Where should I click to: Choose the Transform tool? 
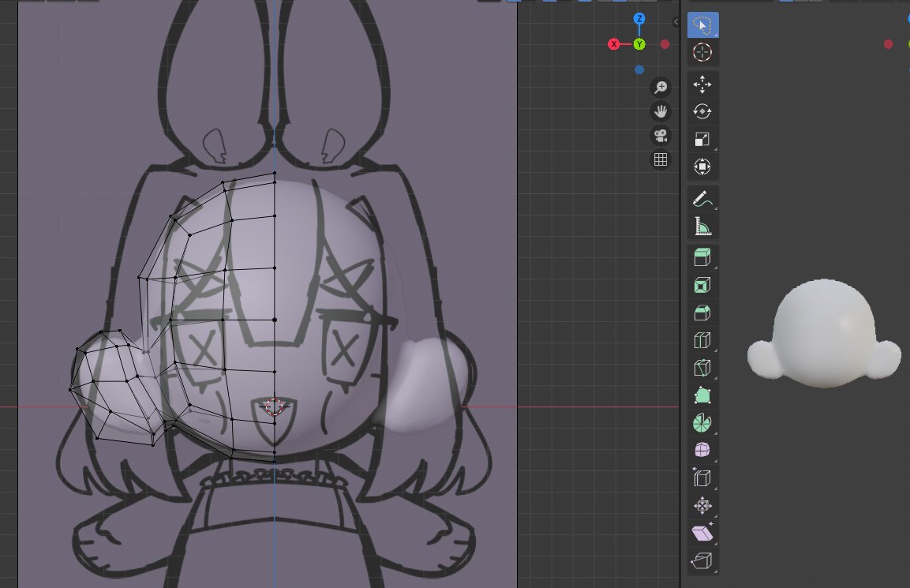pos(701,167)
